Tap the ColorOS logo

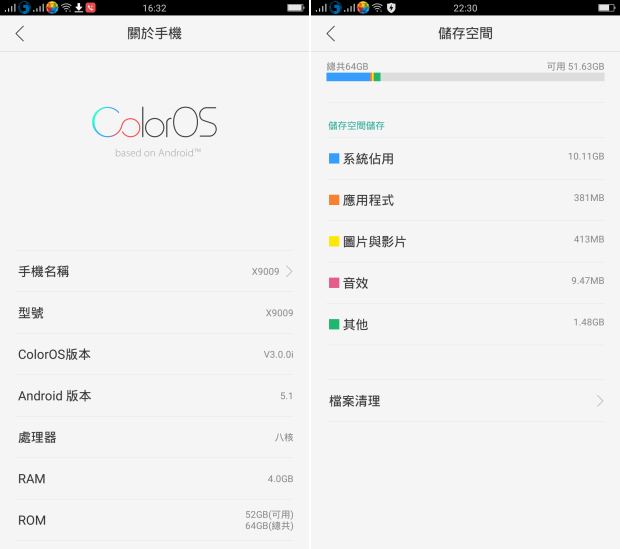point(154,122)
